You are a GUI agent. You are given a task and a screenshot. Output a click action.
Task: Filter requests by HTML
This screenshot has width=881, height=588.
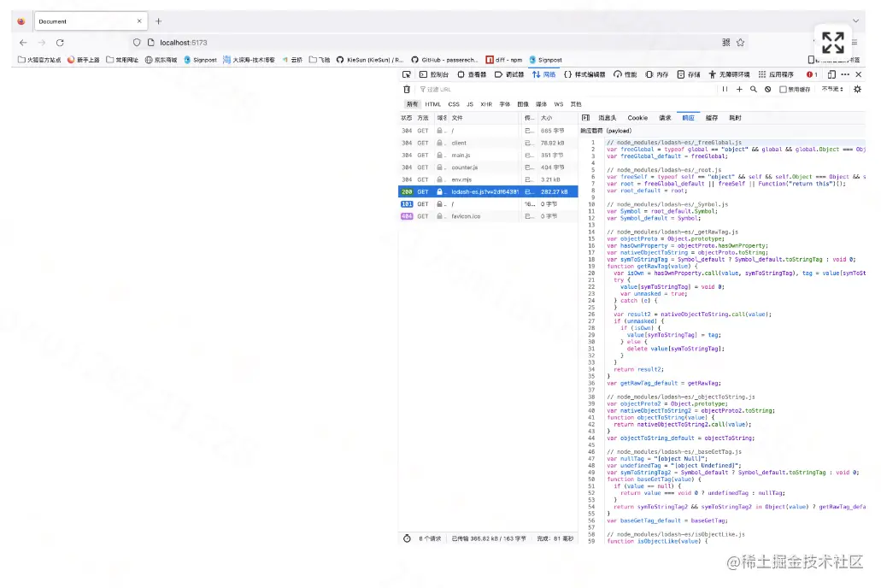[432, 104]
